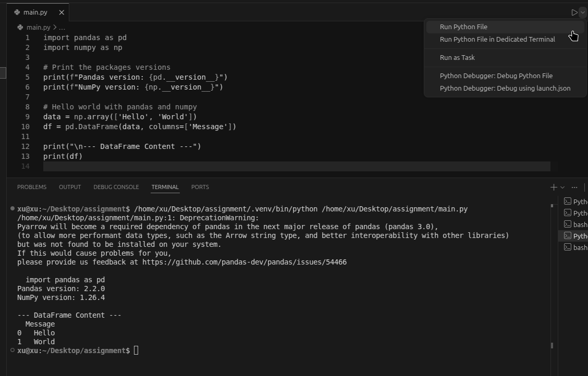Click the main.py breadcrumb item
588x376 pixels.
pyautogui.click(x=38, y=27)
